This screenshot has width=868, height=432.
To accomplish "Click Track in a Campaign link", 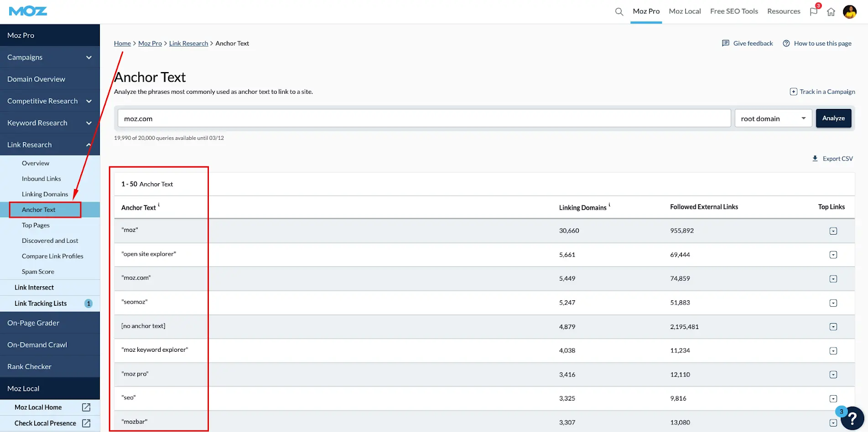I will pos(822,92).
